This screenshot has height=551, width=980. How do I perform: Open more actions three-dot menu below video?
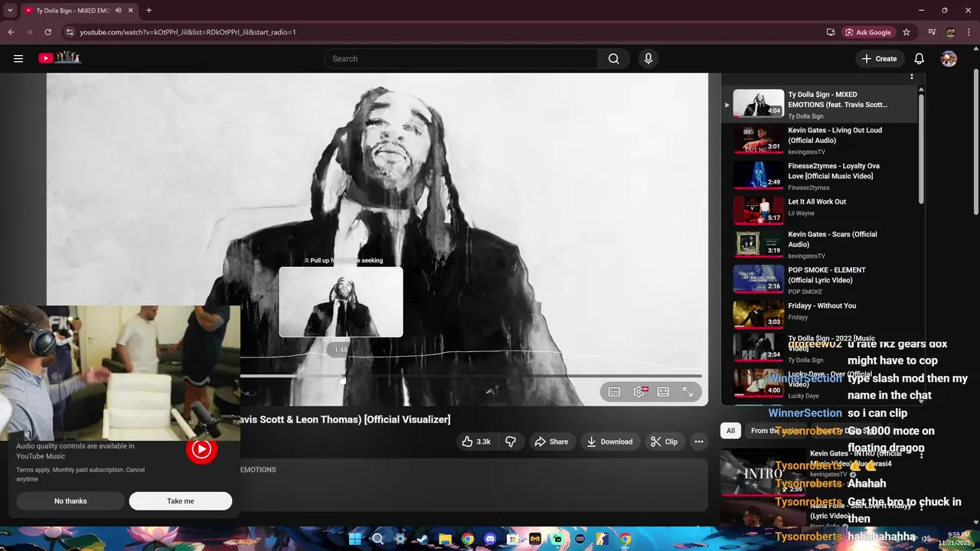[x=698, y=442]
